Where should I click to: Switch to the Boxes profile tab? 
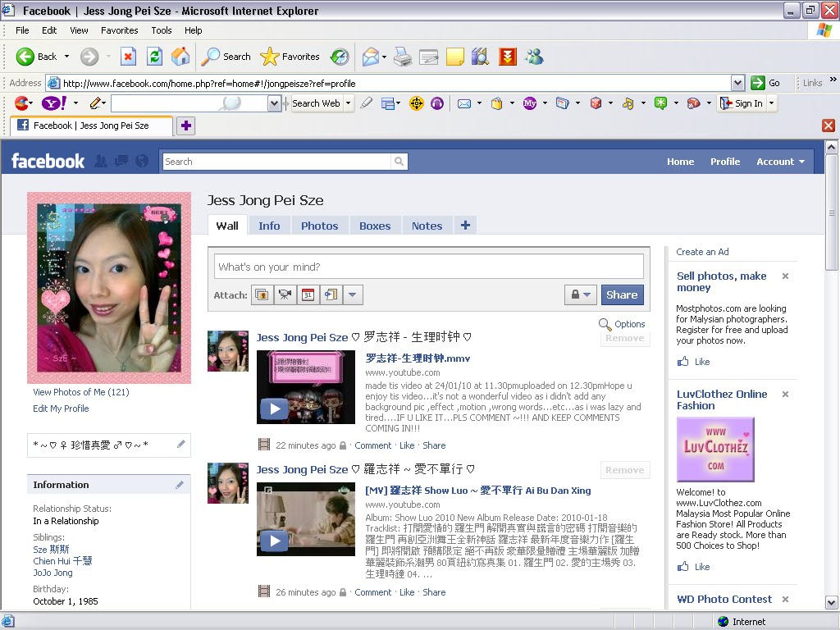point(375,226)
